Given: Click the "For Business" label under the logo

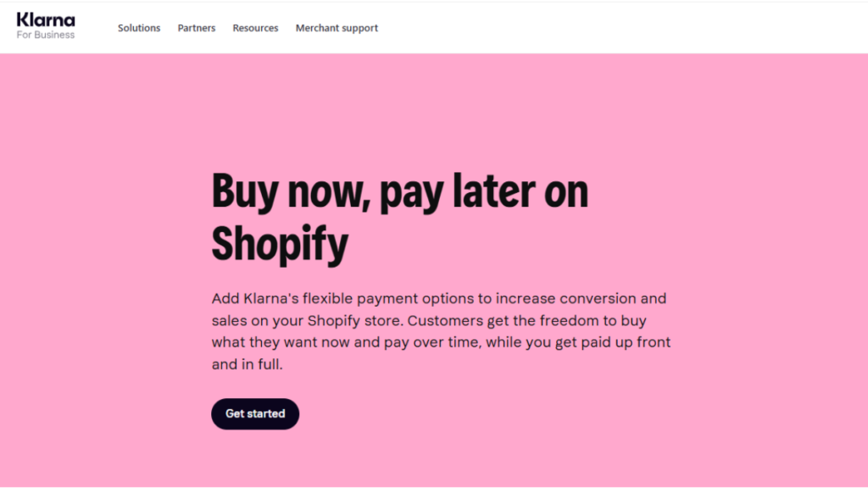Looking at the screenshot, I should 46,35.
